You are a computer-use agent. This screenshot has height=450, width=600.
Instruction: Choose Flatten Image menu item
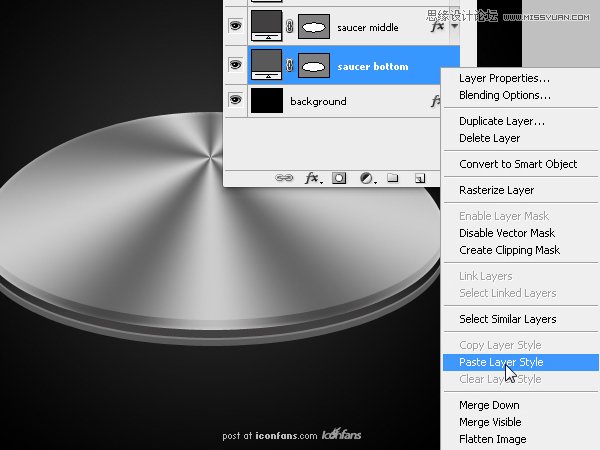click(x=493, y=439)
